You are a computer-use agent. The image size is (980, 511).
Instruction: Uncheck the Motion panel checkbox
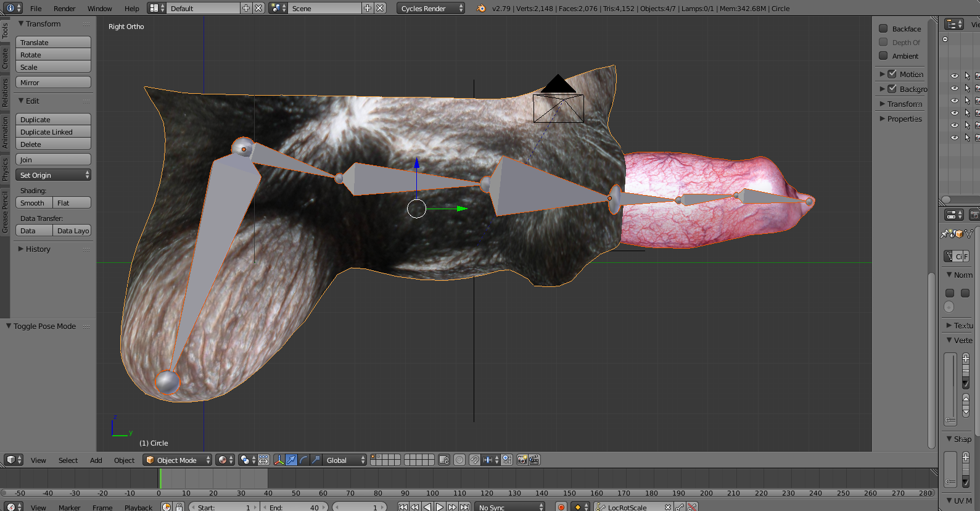pyautogui.click(x=892, y=74)
